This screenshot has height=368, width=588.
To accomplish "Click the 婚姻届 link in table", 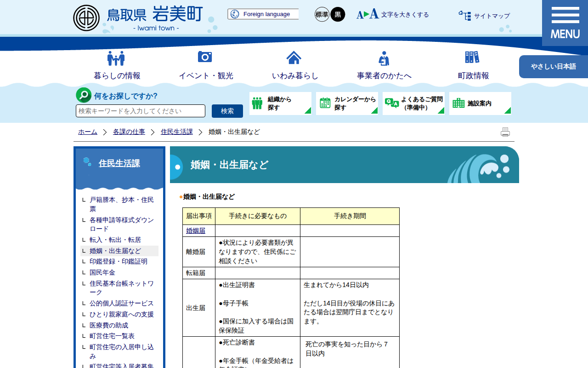I will (x=196, y=231).
